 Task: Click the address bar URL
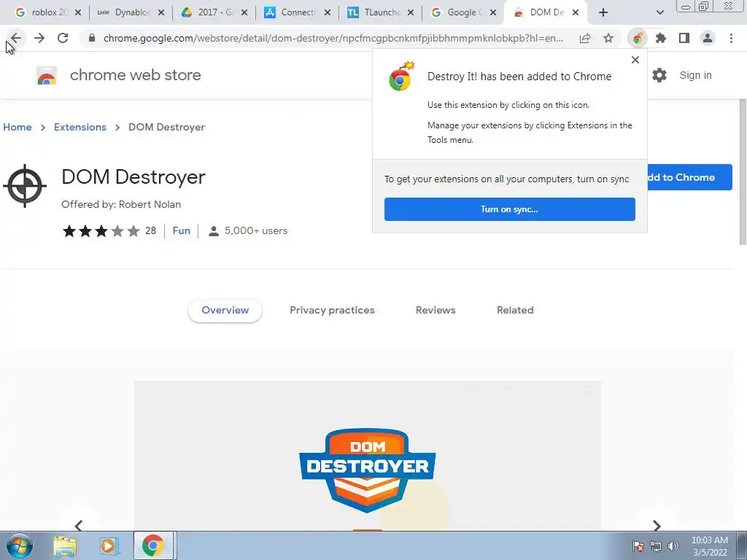tap(333, 38)
